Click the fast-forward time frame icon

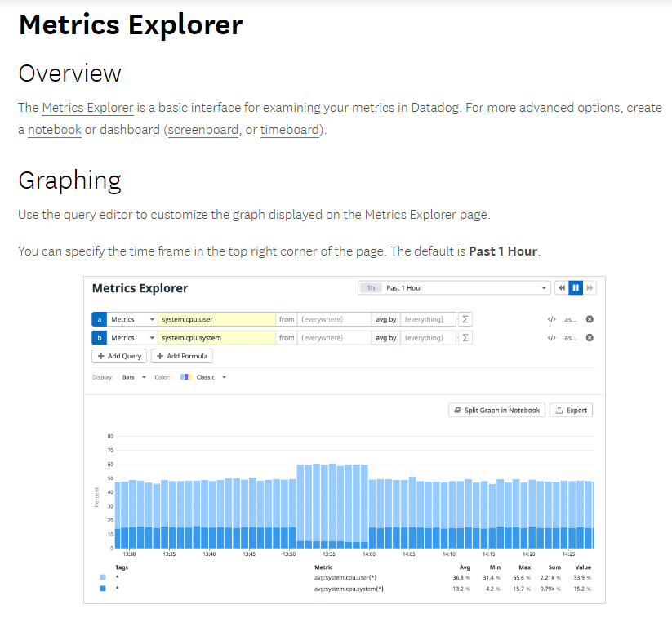(x=590, y=288)
